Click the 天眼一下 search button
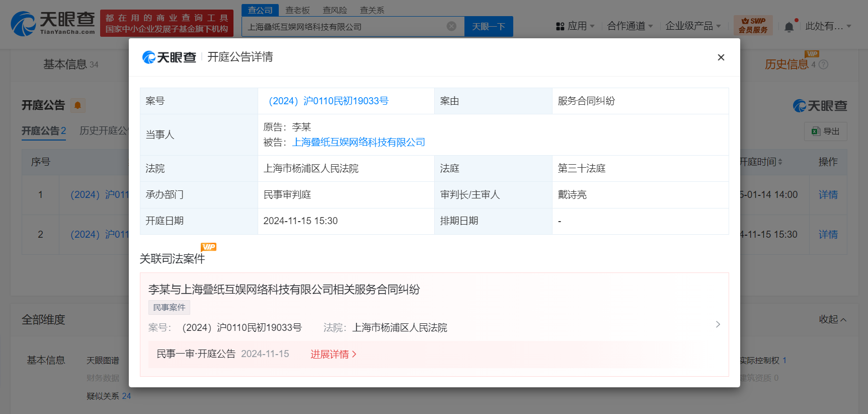The height and width of the screenshot is (414, 868). point(488,27)
